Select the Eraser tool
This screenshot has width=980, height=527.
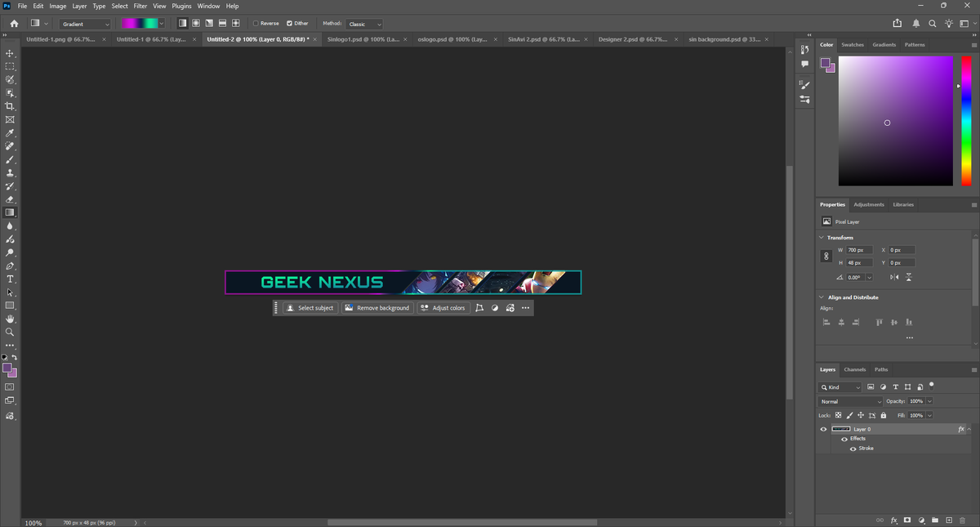click(x=10, y=199)
